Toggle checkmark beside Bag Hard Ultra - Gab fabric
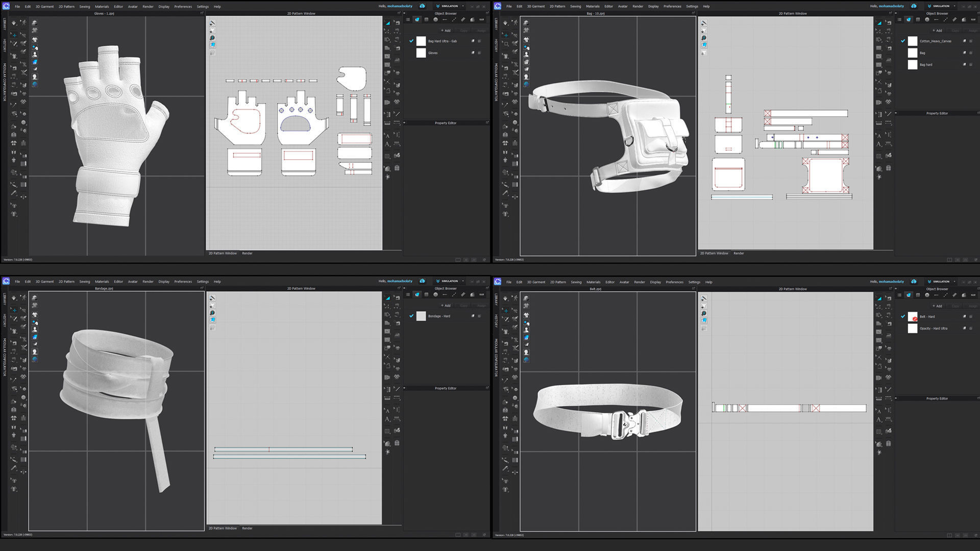This screenshot has height=551, width=980. 411,41
